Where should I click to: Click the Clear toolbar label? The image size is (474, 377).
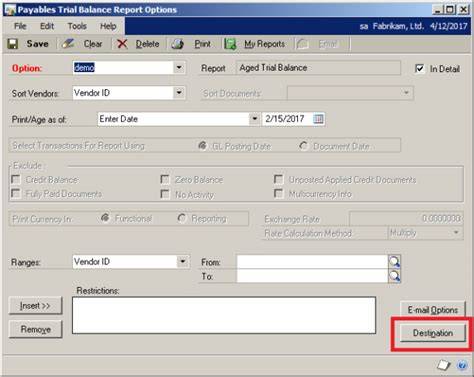pyautogui.click(x=93, y=44)
